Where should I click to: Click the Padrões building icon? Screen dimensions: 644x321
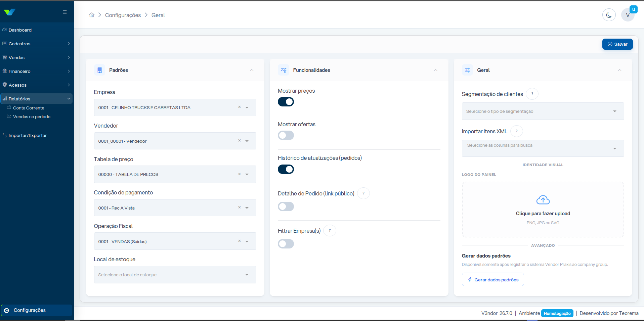[x=99, y=70]
